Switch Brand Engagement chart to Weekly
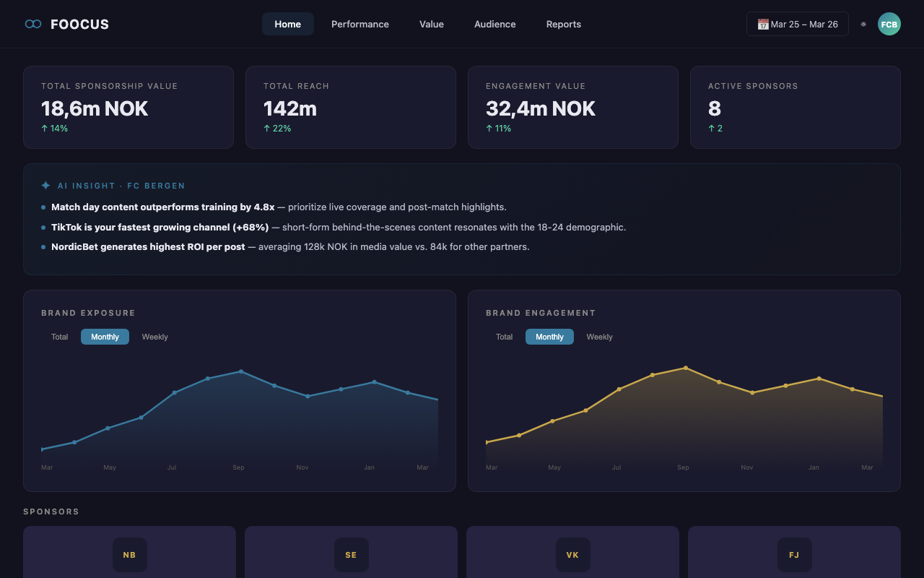Screen dimensions: 924x578 (x=599, y=337)
